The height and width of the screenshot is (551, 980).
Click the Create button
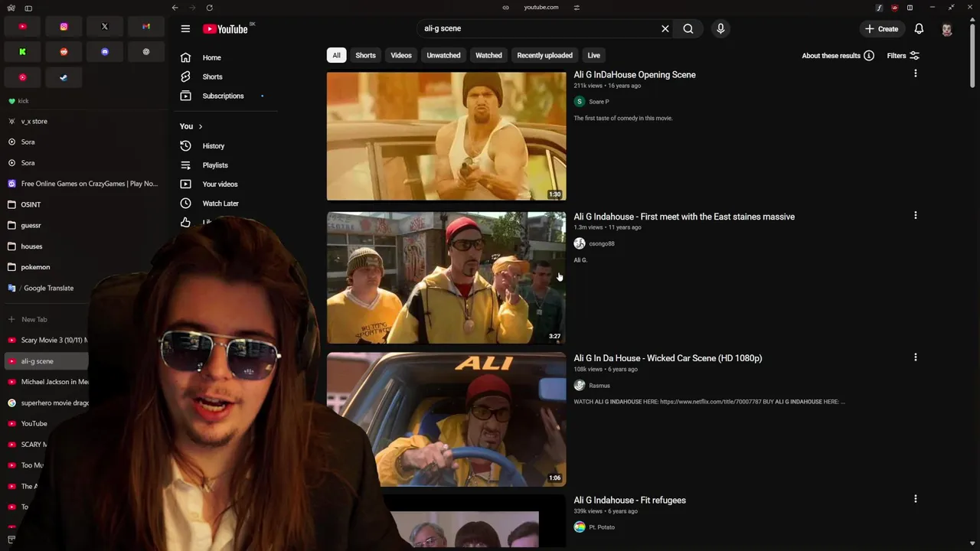click(881, 28)
